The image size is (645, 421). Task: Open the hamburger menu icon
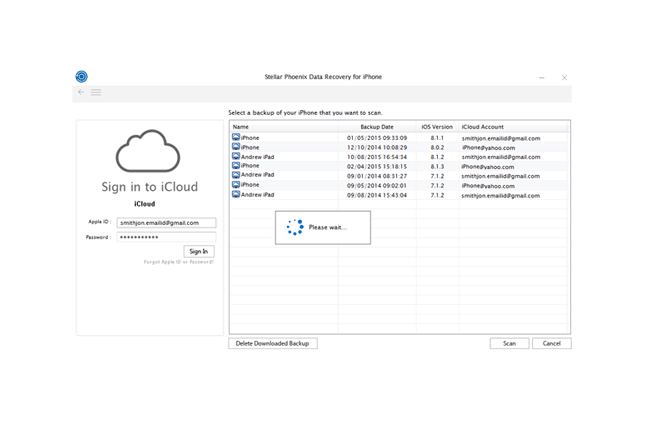coord(96,92)
